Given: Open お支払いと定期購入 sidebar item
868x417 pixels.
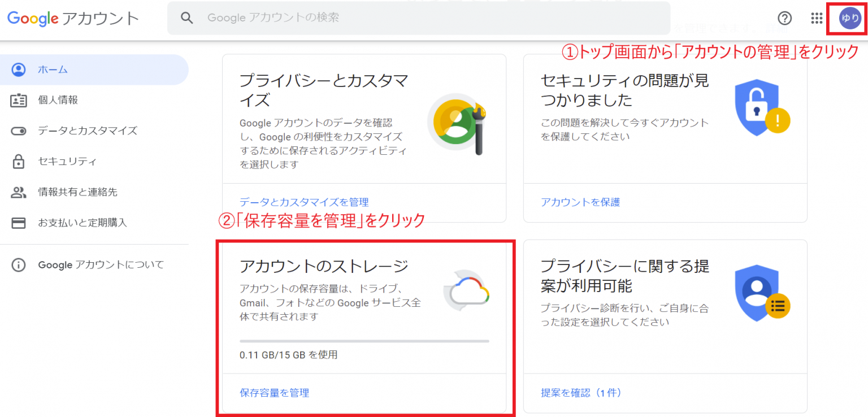Looking at the screenshot, I should coord(83,223).
